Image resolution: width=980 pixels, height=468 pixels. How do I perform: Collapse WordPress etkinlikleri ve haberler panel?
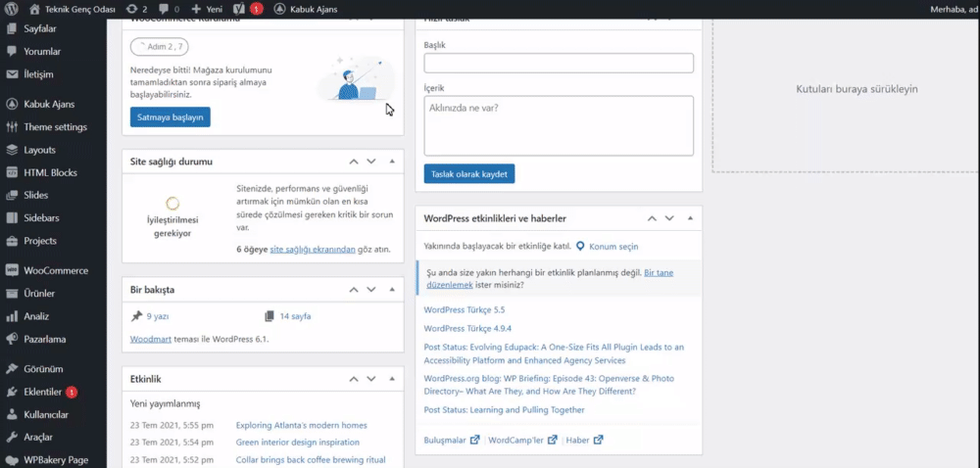pos(690,218)
